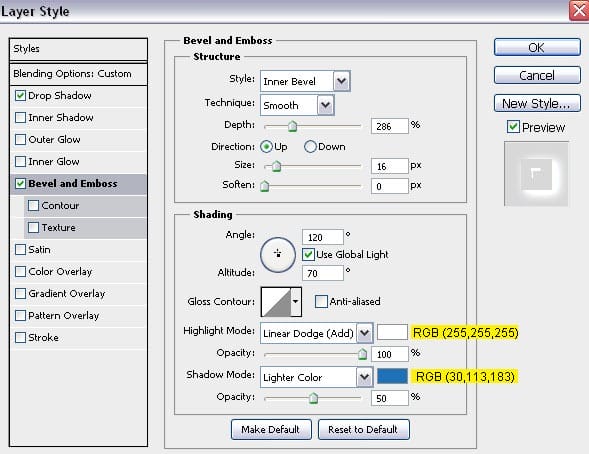Enable the Texture checkbox
Image resolution: width=589 pixels, height=454 pixels.
click(33, 228)
